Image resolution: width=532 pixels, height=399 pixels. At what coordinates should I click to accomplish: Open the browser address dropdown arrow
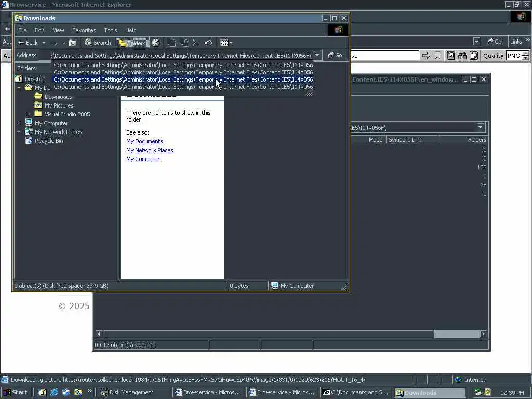click(x=477, y=42)
